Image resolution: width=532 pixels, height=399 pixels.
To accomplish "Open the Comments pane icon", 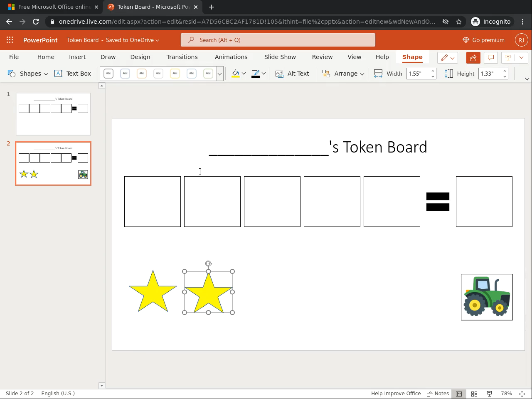I will point(490,58).
